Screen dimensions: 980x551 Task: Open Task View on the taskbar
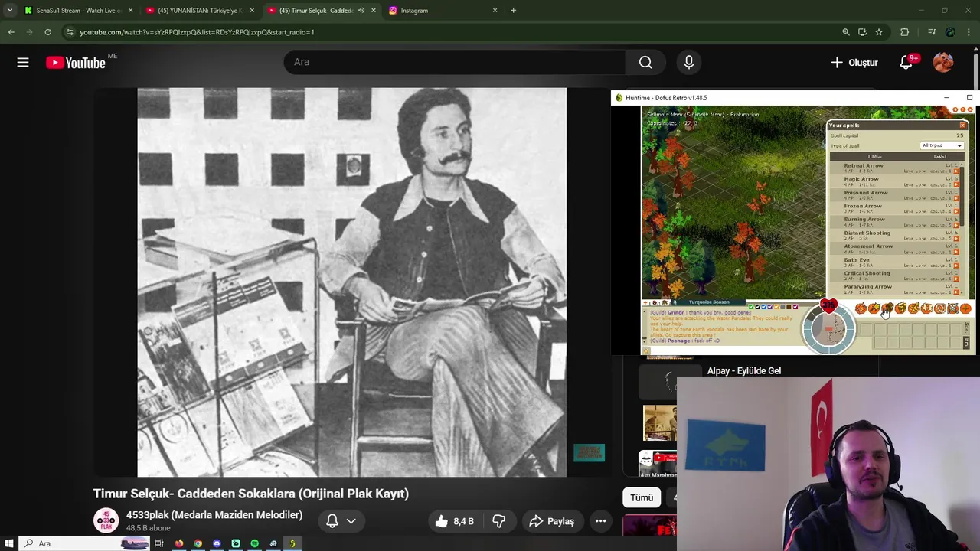(159, 543)
